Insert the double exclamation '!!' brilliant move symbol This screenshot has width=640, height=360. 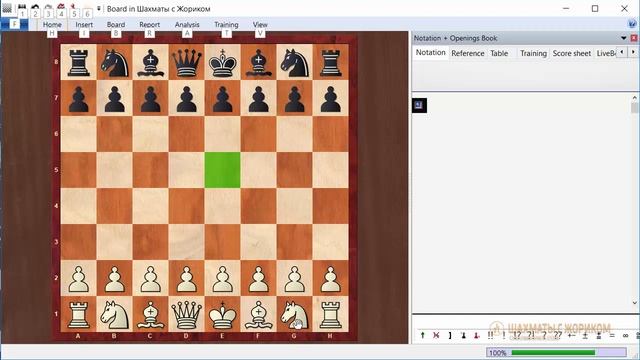pyautogui.click(x=490, y=335)
